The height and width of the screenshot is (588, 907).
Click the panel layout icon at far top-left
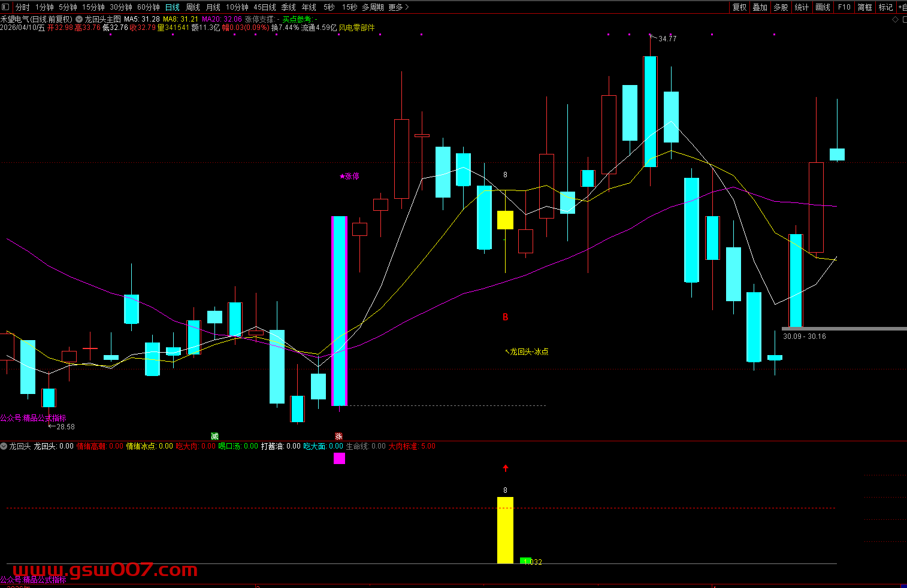[x=6, y=7]
